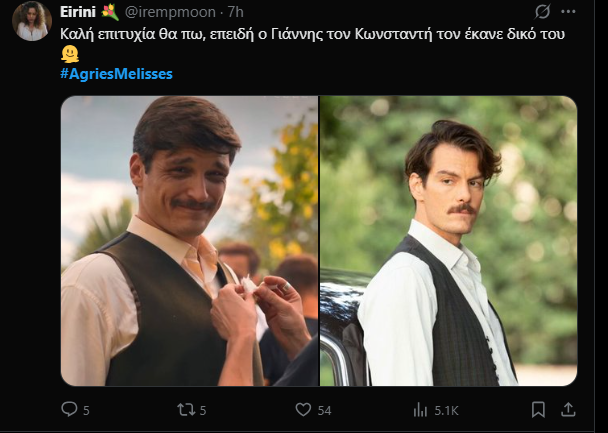Click the reply speech bubble icon

click(x=69, y=409)
